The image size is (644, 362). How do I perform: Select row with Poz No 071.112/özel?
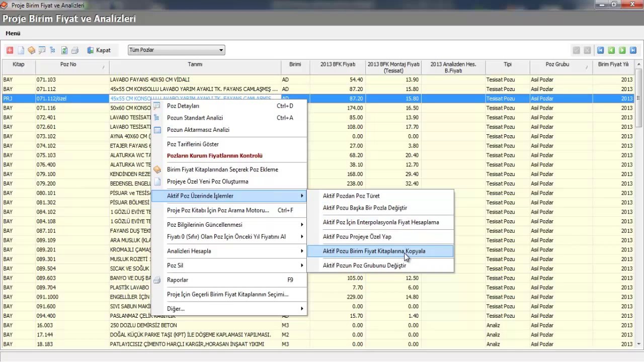point(318,99)
